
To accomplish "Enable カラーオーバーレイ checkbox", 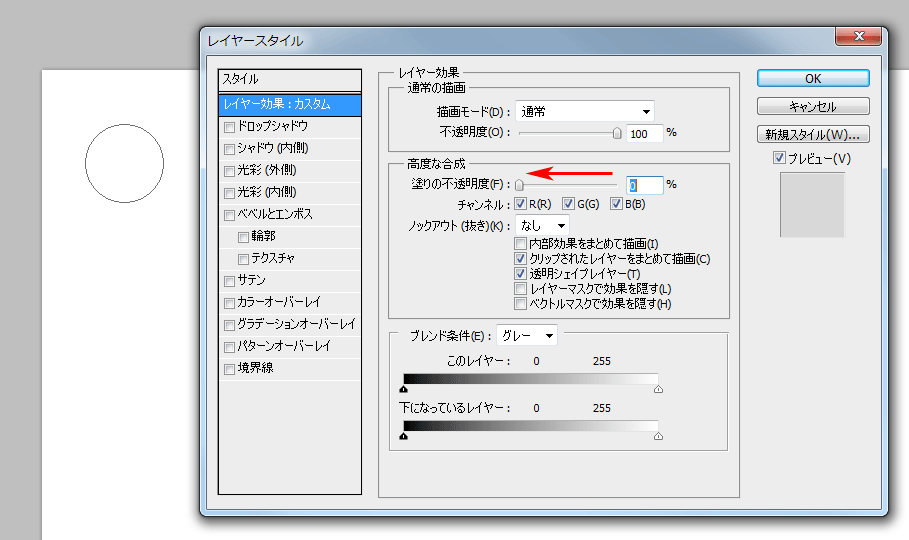I will click(x=229, y=303).
